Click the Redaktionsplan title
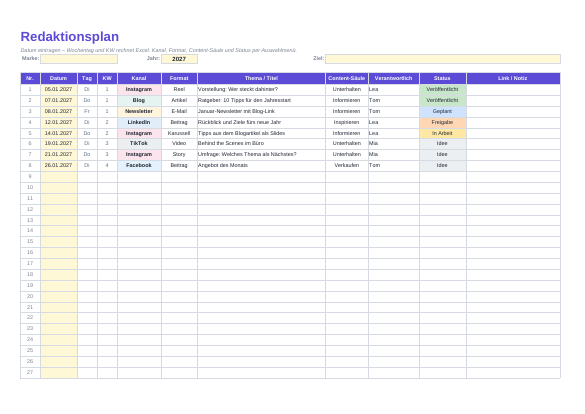The image size is (585, 414). (70, 37)
